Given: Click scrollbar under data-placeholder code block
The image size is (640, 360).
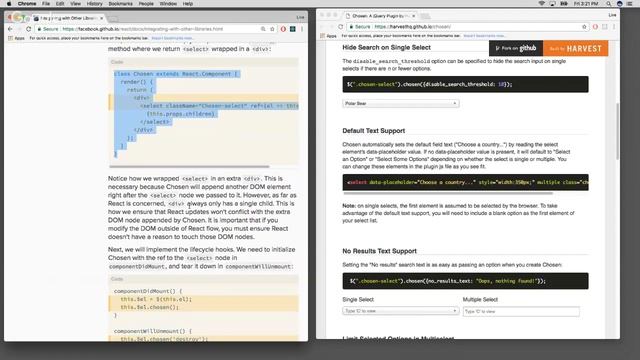Looking at the screenshot, I should (x=448, y=193).
